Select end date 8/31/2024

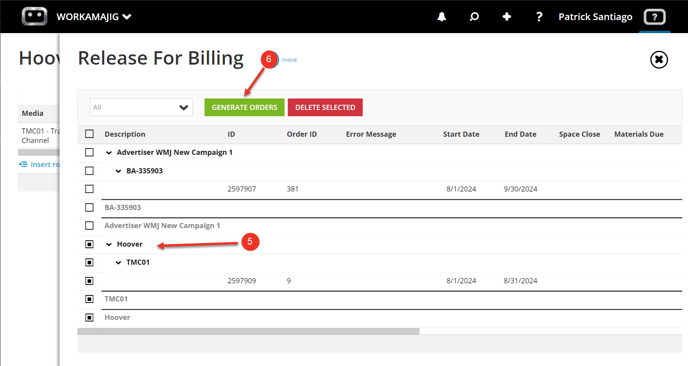click(x=520, y=281)
